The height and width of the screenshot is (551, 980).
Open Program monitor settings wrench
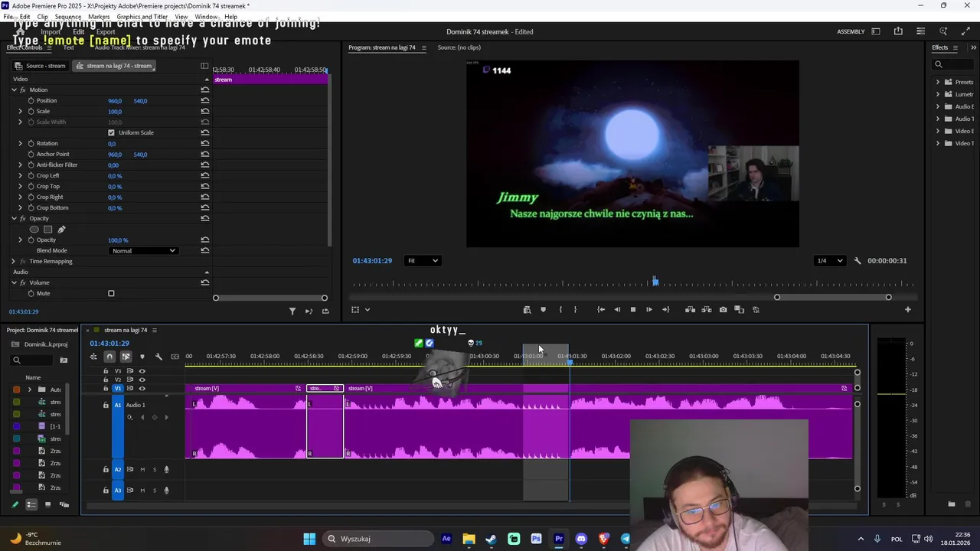click(857, 261)
